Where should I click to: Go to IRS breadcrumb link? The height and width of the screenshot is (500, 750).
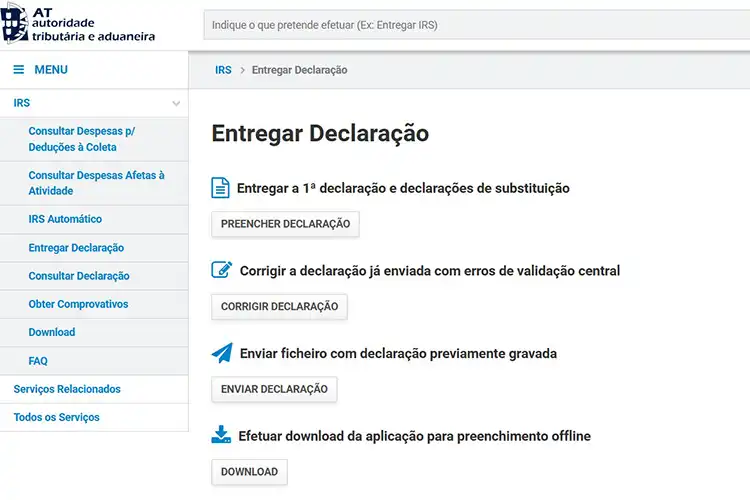223,70
